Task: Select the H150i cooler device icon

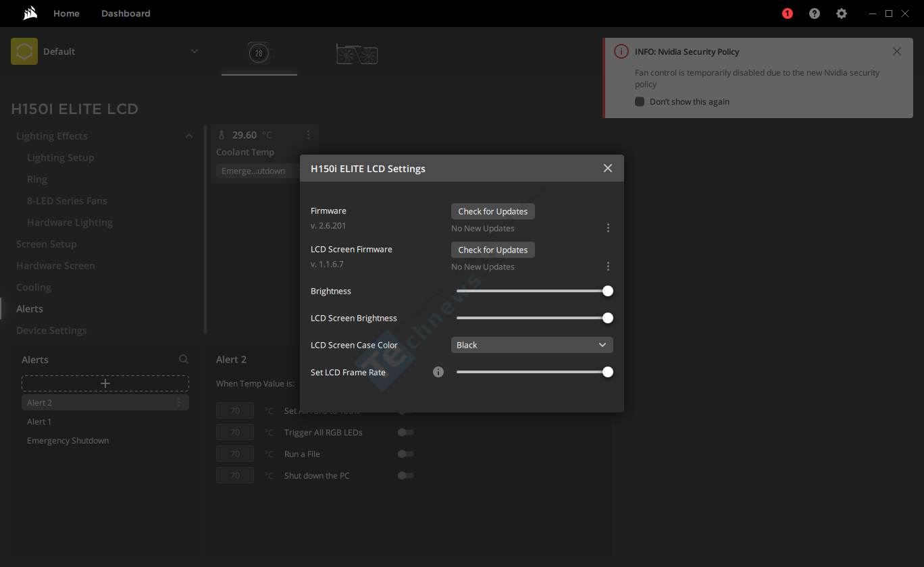Action: (x=259, y=53)
